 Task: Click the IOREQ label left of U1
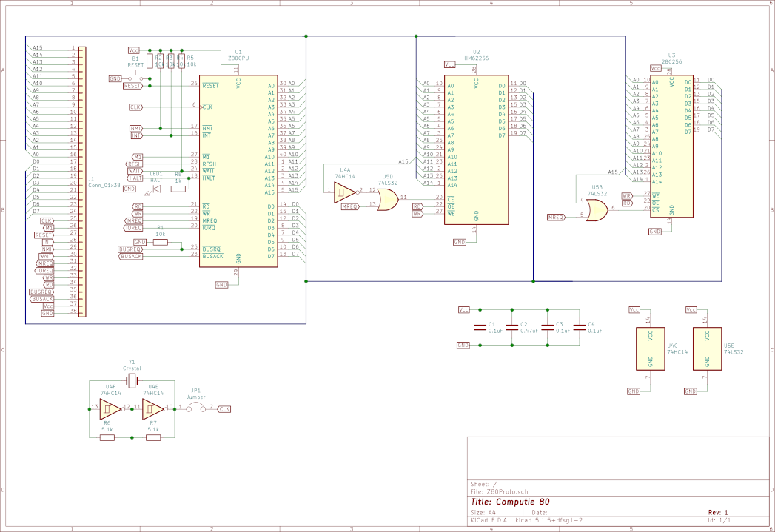(133, 228)
